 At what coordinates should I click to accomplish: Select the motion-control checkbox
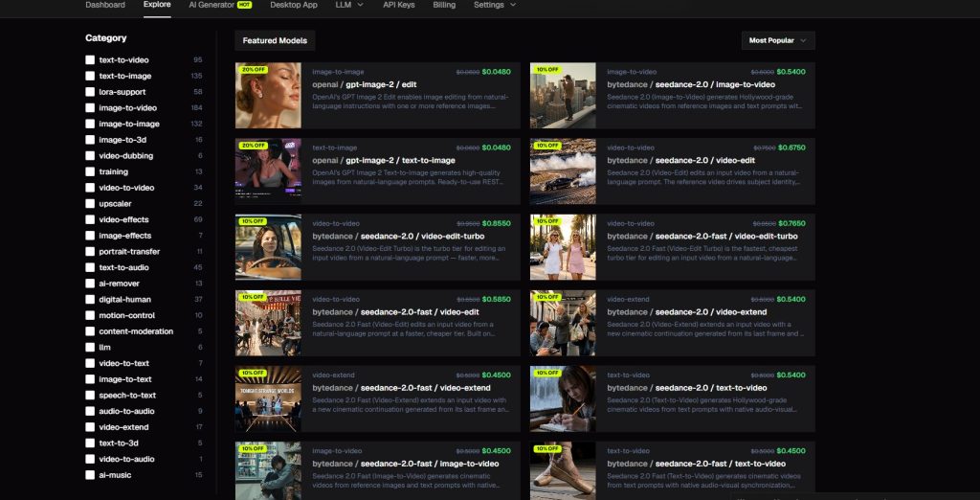(90, 315)
